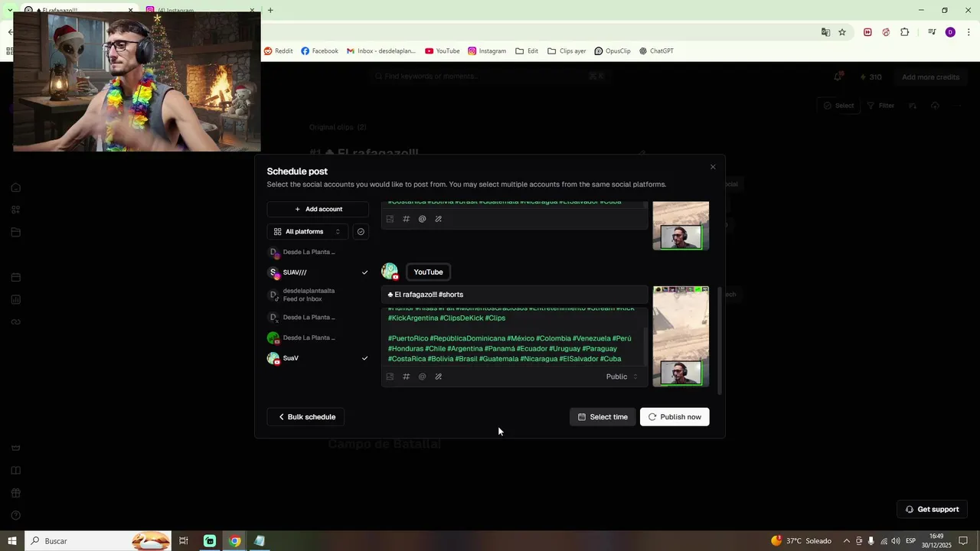Image resolution: width=980 pixels, height=551 pixels.
Task: Click red extension icon in Chrome toolbar
Action: tap(867, 32)
